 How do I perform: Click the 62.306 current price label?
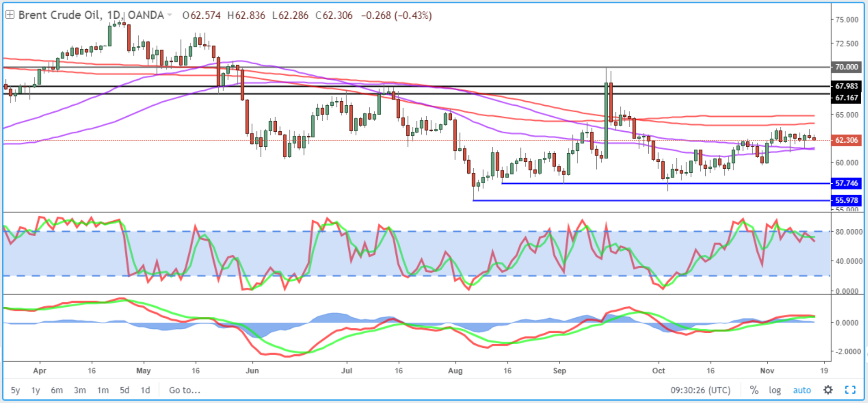pyautogui.click(x=847, y=140)
